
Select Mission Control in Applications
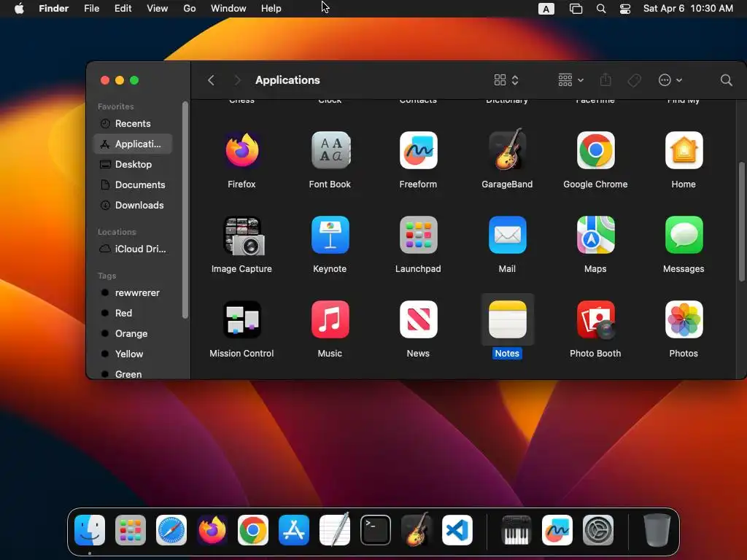tap(241, 319)
